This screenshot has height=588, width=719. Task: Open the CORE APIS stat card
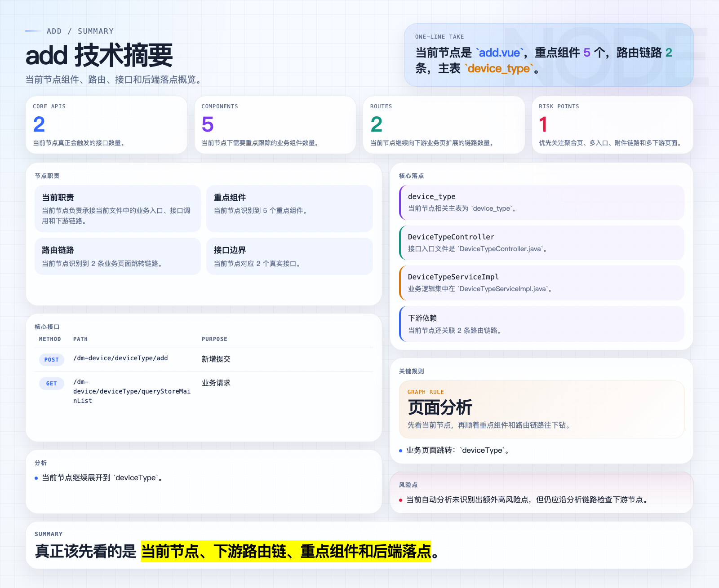point(107,125)
